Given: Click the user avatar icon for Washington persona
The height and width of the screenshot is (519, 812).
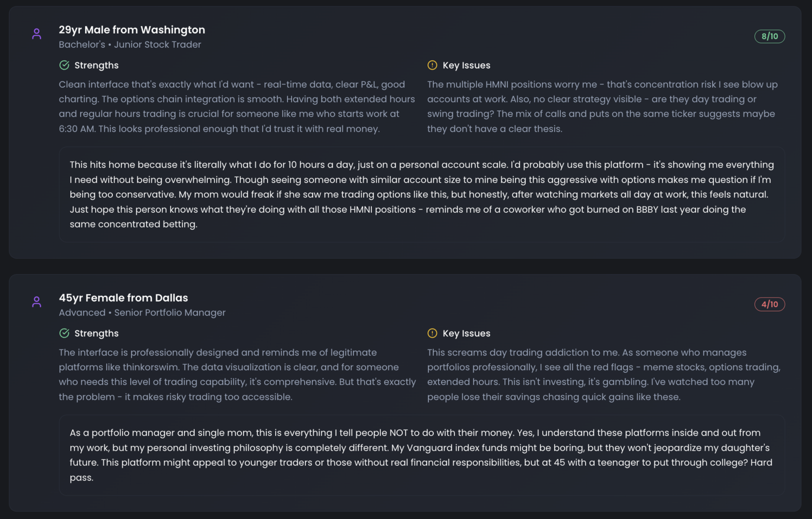Looking at the screenshot, I should (36, 33).
